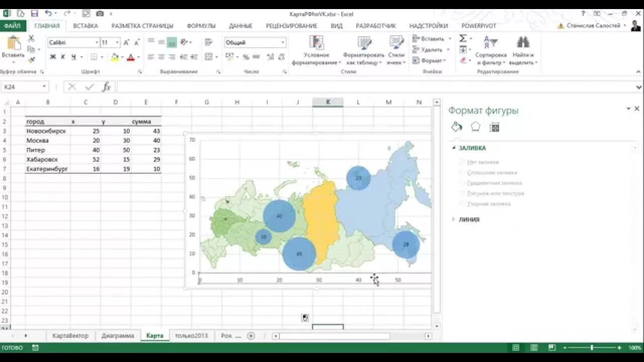Click the fill color bucket icon in ribbon
Image resolution: width=644 pixels, height=362 pixels.
tap(115, 57)
